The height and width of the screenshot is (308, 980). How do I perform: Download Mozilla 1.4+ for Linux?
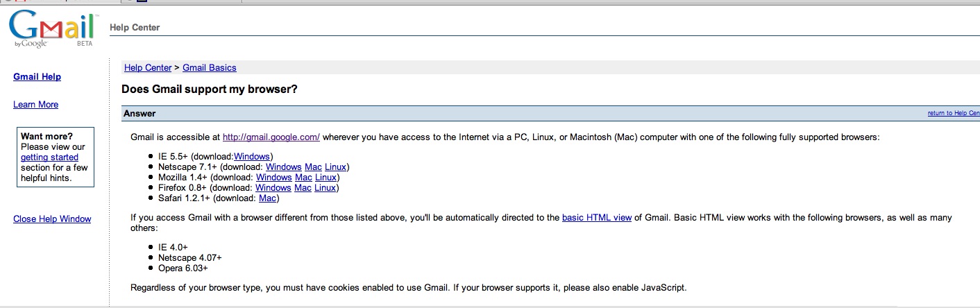tap(326, 178)
